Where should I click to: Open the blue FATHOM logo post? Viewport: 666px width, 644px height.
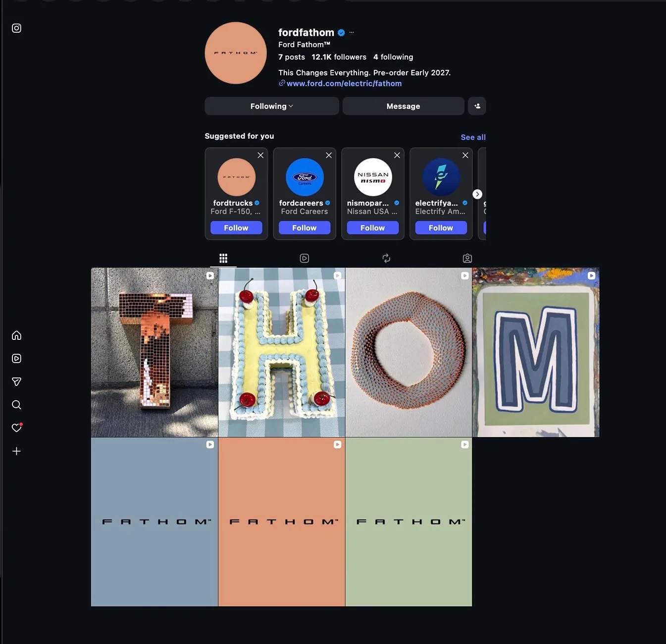pos(154,522)
